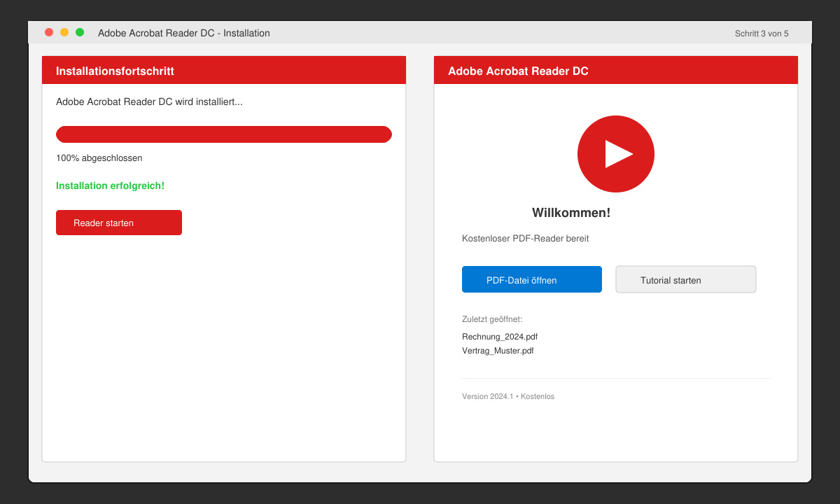
Task: Click the red close window dot
Action: point(49,32)
